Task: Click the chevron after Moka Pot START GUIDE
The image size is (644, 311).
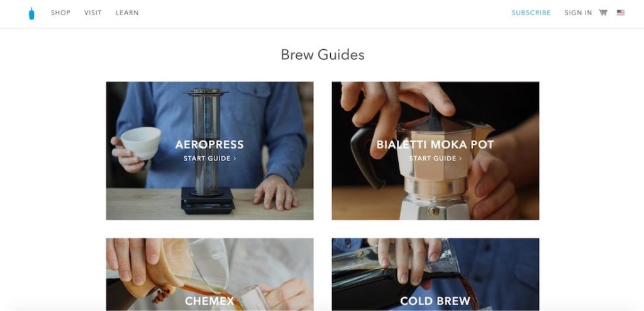Action: (x=460, y=159)
